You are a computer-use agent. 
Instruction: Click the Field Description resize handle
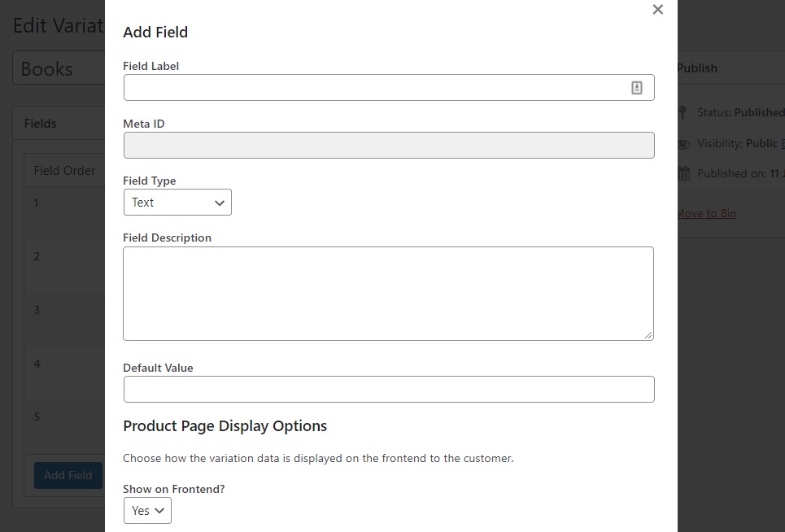coord(649,334)
